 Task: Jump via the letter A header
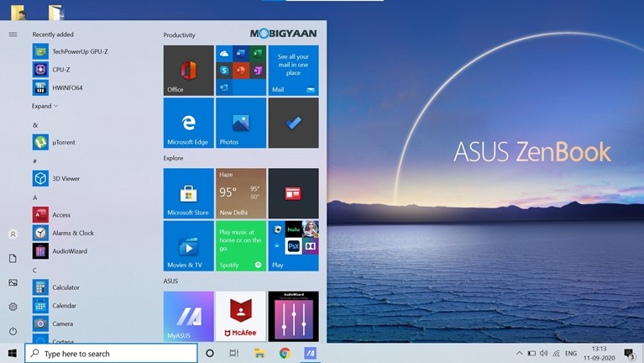click(x=35, y=197)
